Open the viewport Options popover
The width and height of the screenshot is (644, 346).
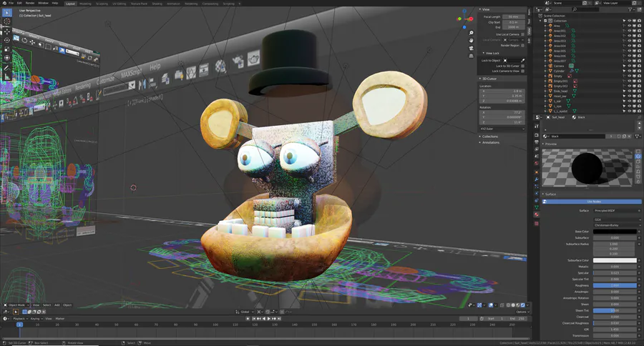tap(521, 312)
